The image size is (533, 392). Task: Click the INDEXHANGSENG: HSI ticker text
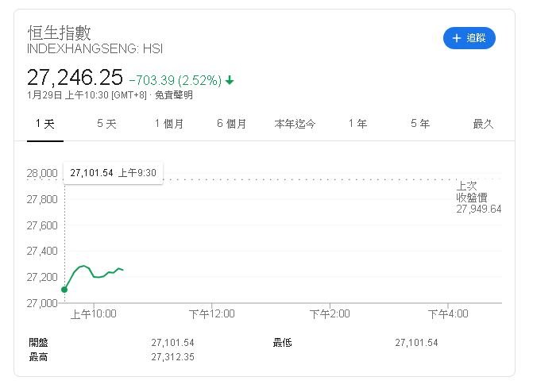pyautogui.click(x=95, y=48)
